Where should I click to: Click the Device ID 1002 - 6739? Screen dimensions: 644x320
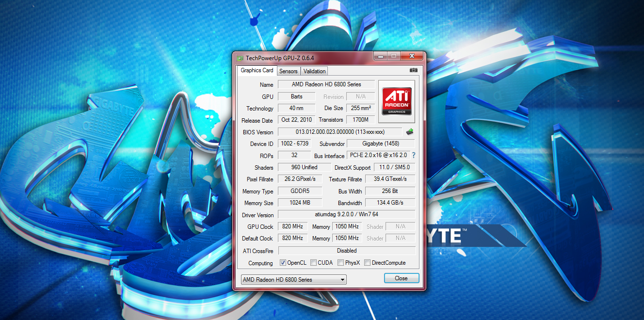tap(294, 144)
